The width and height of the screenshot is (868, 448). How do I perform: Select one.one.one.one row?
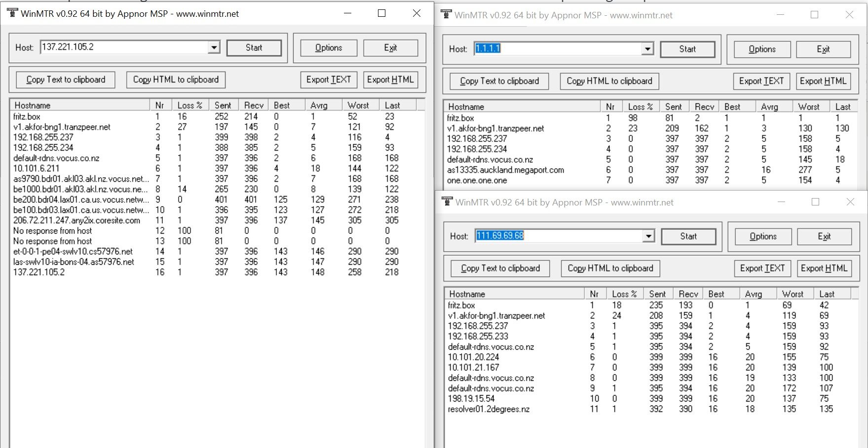tap(651, 180)
